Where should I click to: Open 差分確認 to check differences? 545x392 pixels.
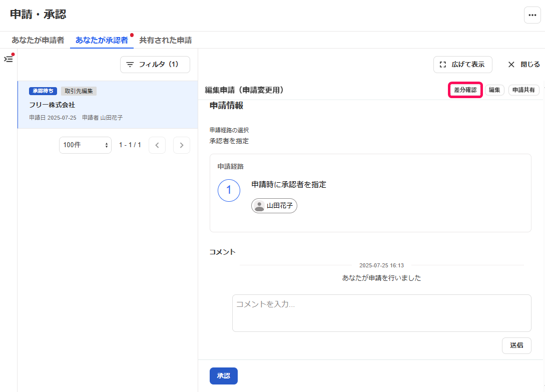click(x=465, y=90)
